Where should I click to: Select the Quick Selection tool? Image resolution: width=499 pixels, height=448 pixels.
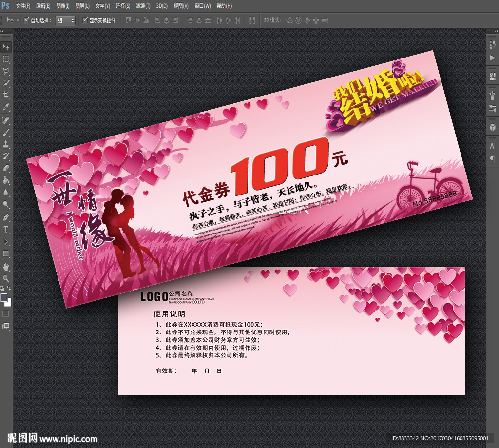(x=6, y=83)
